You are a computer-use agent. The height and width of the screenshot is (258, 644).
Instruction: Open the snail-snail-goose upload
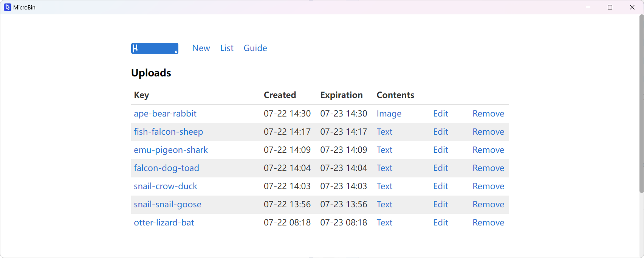pos(167,204)
